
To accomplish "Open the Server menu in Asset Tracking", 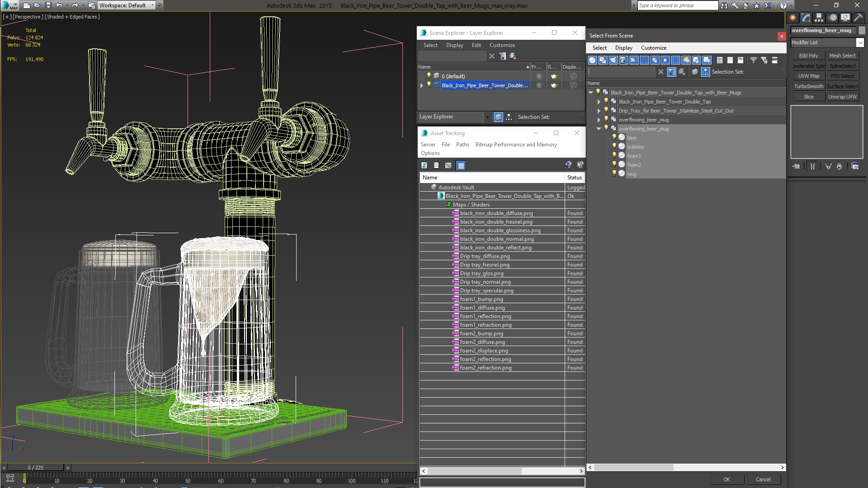I will 428,145.
